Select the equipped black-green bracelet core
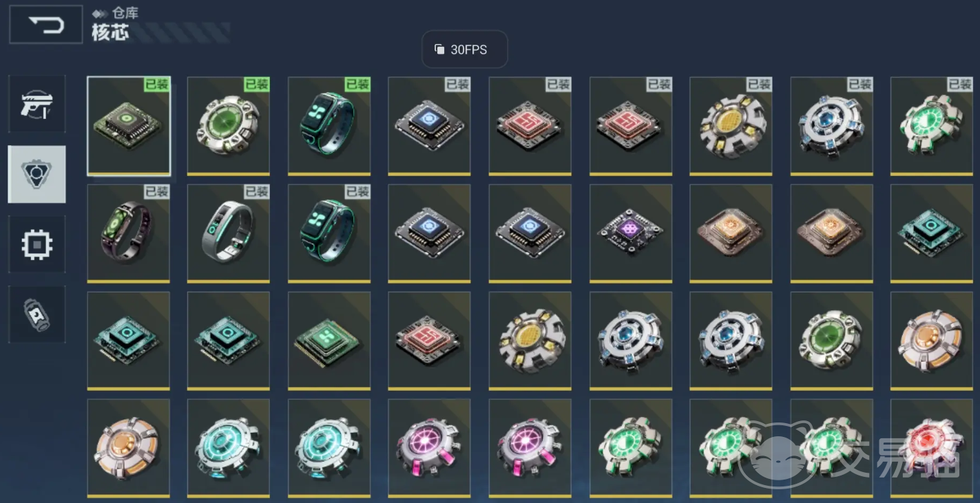This screenshot has width=980, height=503. tap(129, 233)
